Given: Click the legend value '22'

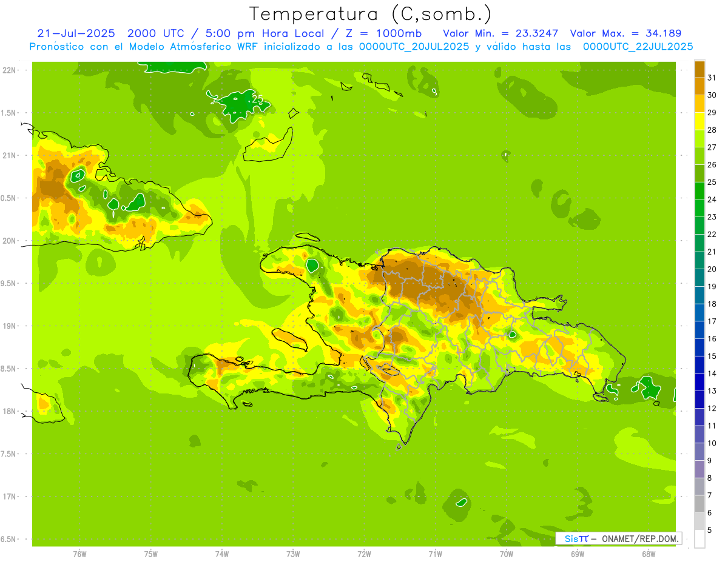Looking at the screenshot, I should tap(712, 235).
